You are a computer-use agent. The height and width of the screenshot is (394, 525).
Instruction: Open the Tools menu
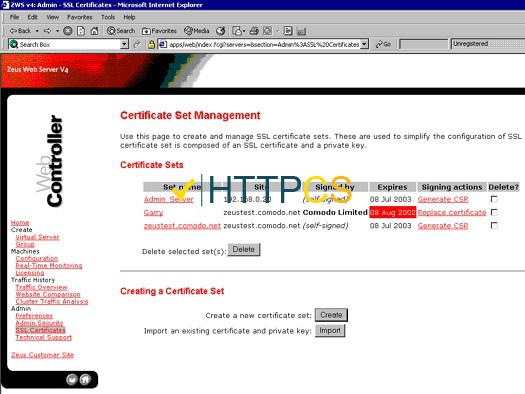(108, 17)
